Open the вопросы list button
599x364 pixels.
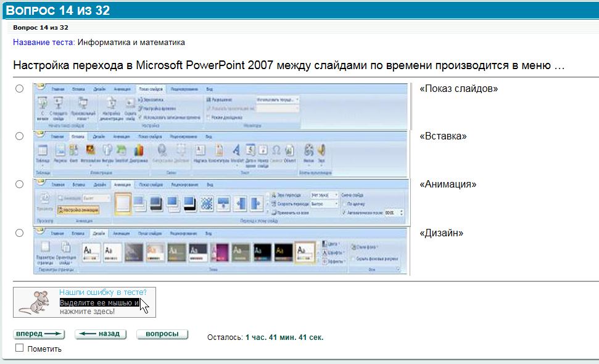click(x=162, y=334)
